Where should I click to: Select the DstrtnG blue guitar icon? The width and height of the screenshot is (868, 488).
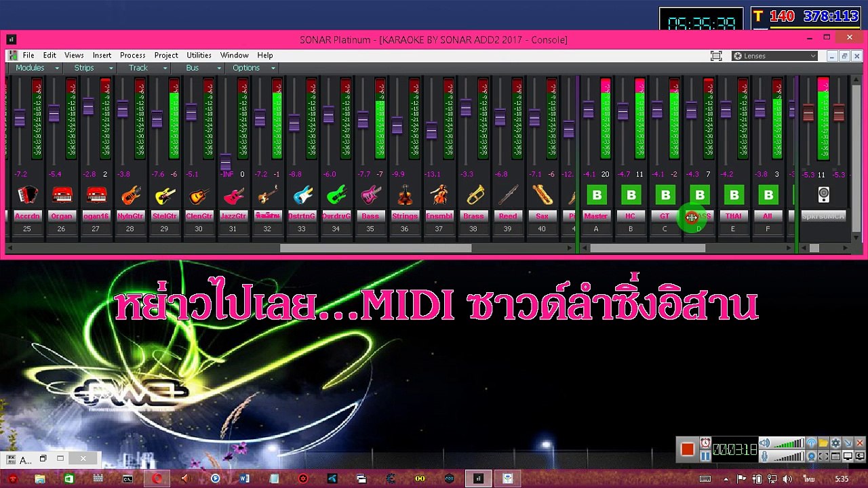coord(302,195)
